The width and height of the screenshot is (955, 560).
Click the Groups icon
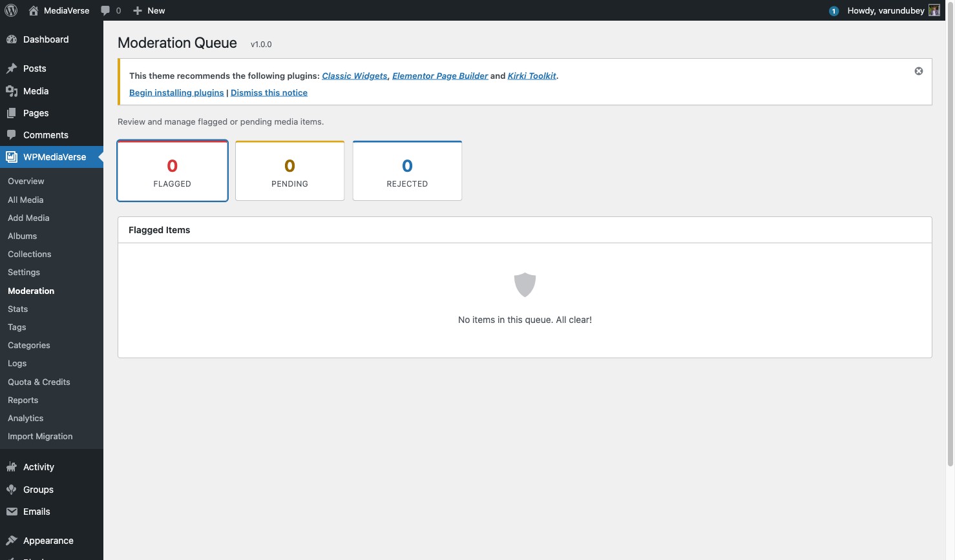tap(12, 489)
